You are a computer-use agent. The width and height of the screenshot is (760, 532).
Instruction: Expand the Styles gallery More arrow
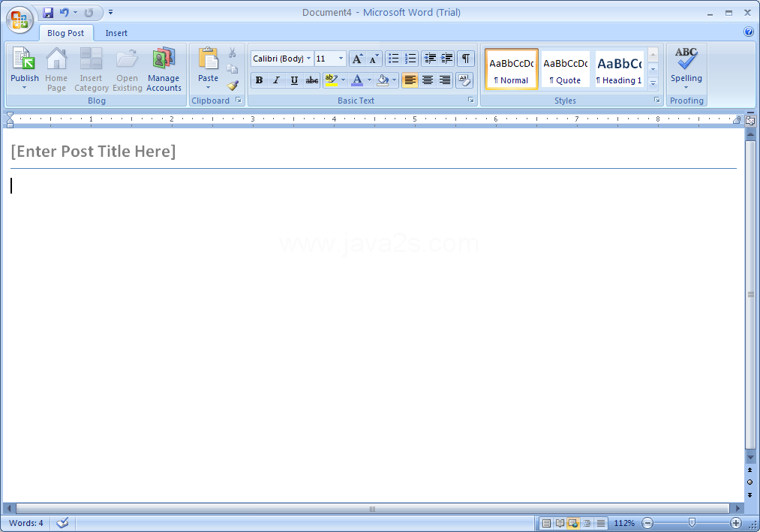653,83
